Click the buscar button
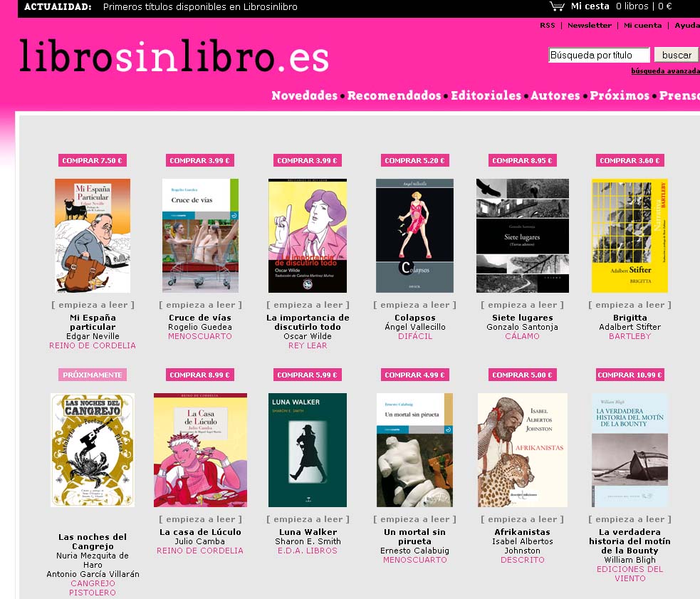The width and height of the screenshot is (700, 599). pos(677,55)
